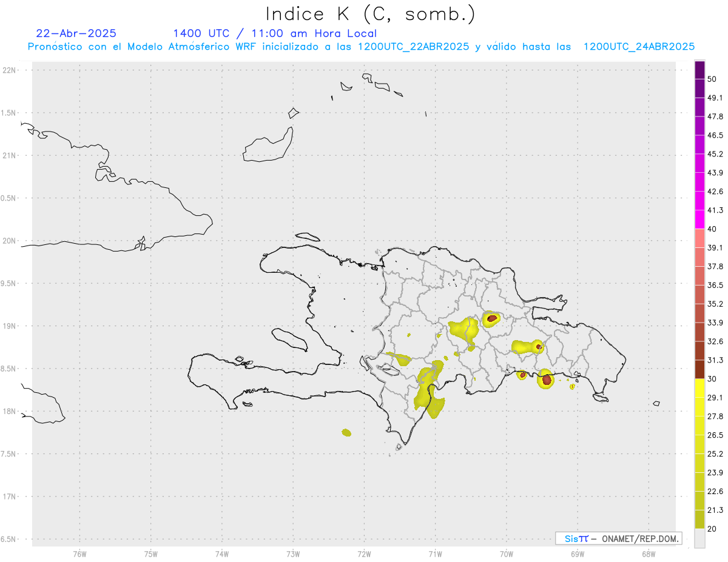Click the 17N latitude label
Screen dimensions: 728x562
coord(10,497)
